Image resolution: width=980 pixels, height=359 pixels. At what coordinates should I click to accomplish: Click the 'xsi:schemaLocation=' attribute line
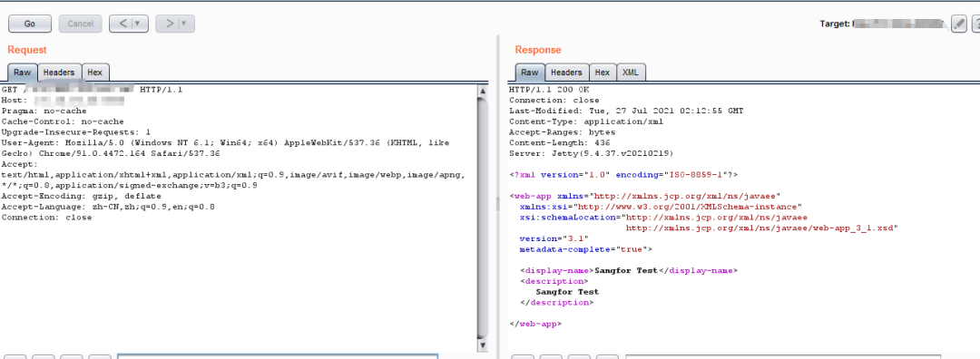coord(663,218)
